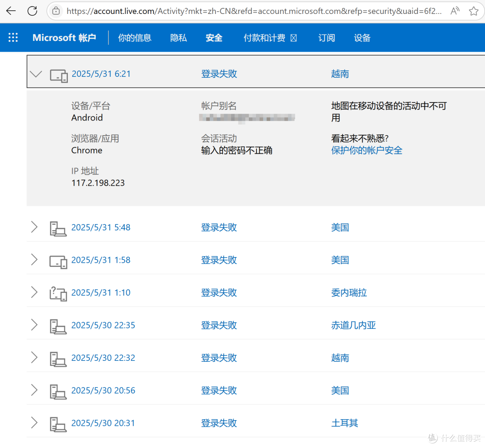This screenshot has height=448, width=485.
Task: Expand the 2025/5/30 22:35 activity entry
Action: pos(34,325)
